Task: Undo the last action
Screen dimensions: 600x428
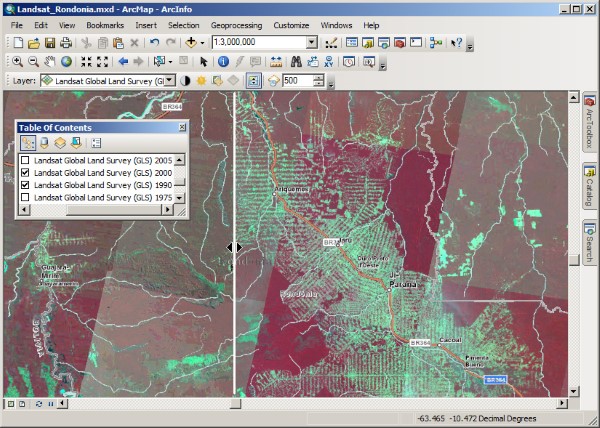Action: click(x=154, y=42)
